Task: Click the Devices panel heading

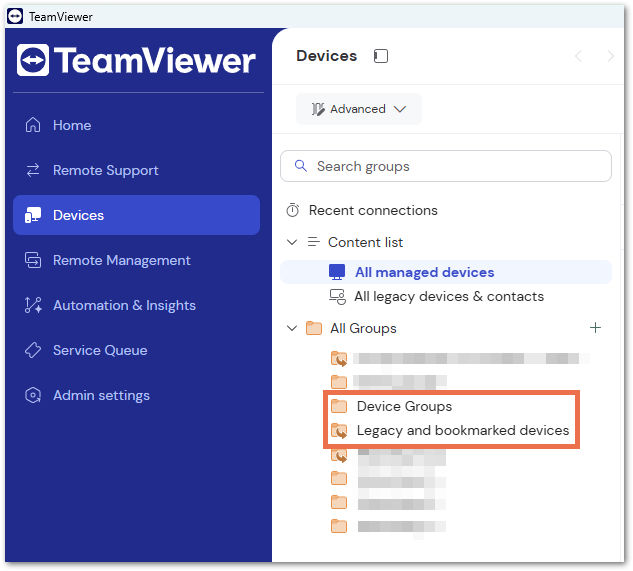Action: 326,56
